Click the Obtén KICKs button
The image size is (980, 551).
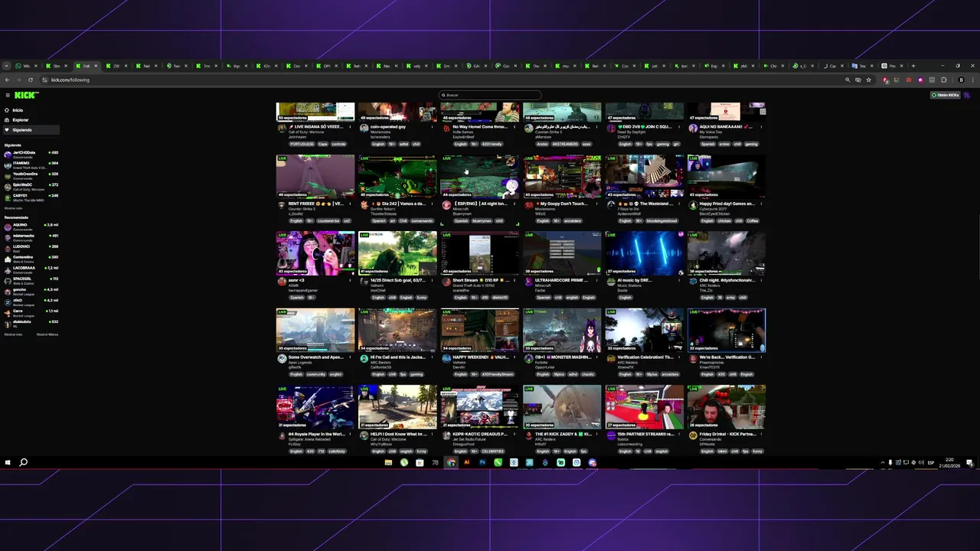coord(946,95)
